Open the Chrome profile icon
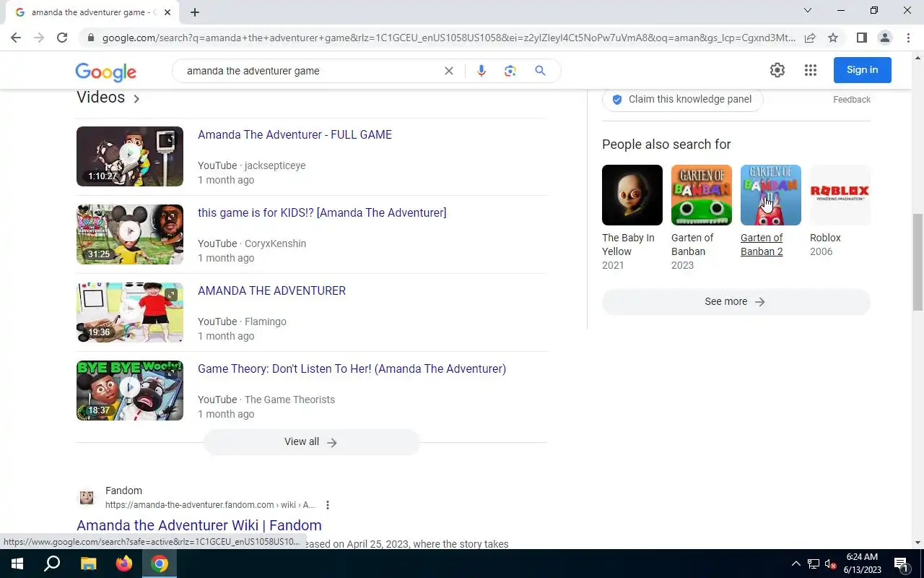924x578 pixels. (x=884, y=38)
